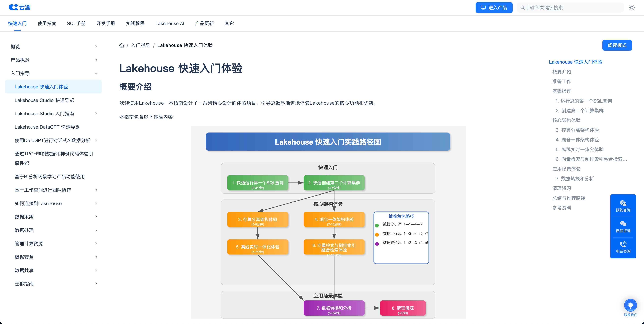Open the Lakehouse AI menu item

point(170,23)
